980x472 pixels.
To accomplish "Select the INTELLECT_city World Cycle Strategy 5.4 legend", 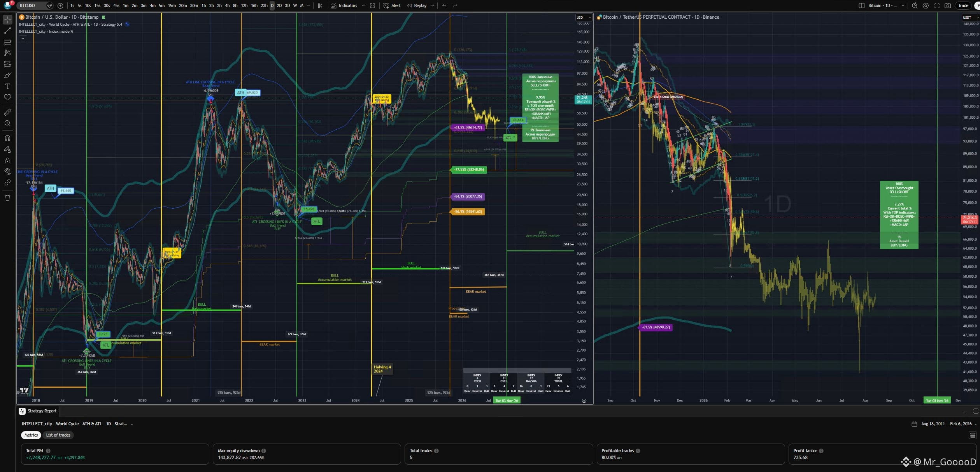I will (x=70, y=24).
